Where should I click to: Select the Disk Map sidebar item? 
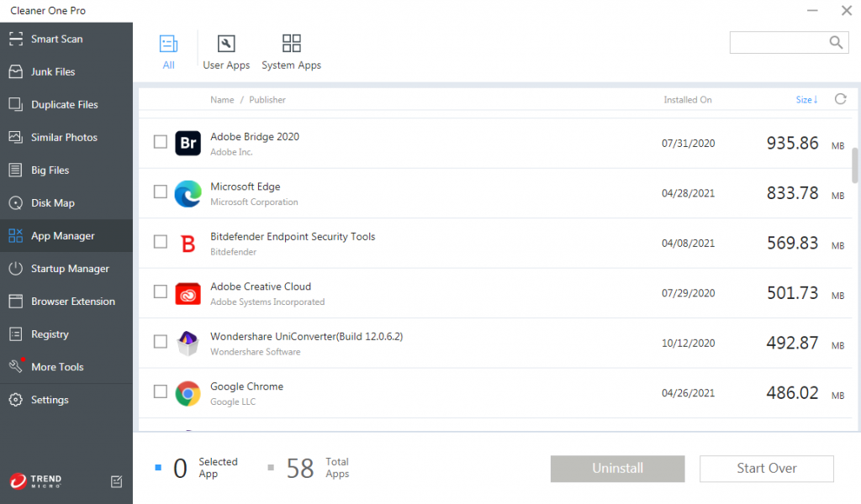(x=66, y=203)
